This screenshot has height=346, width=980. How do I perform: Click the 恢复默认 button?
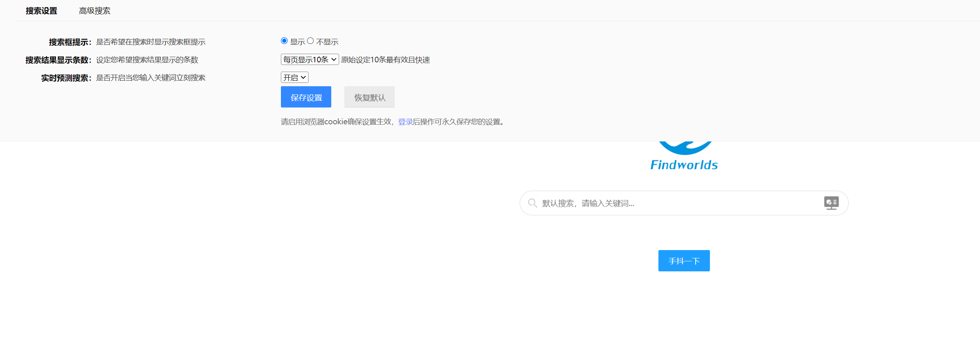point(369,97)
